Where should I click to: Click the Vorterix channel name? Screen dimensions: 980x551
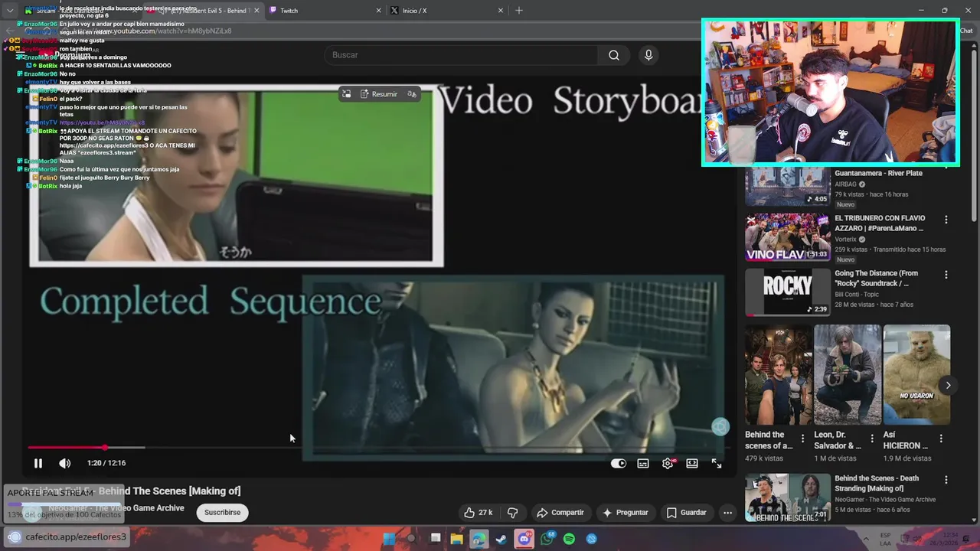click(845, 240)
